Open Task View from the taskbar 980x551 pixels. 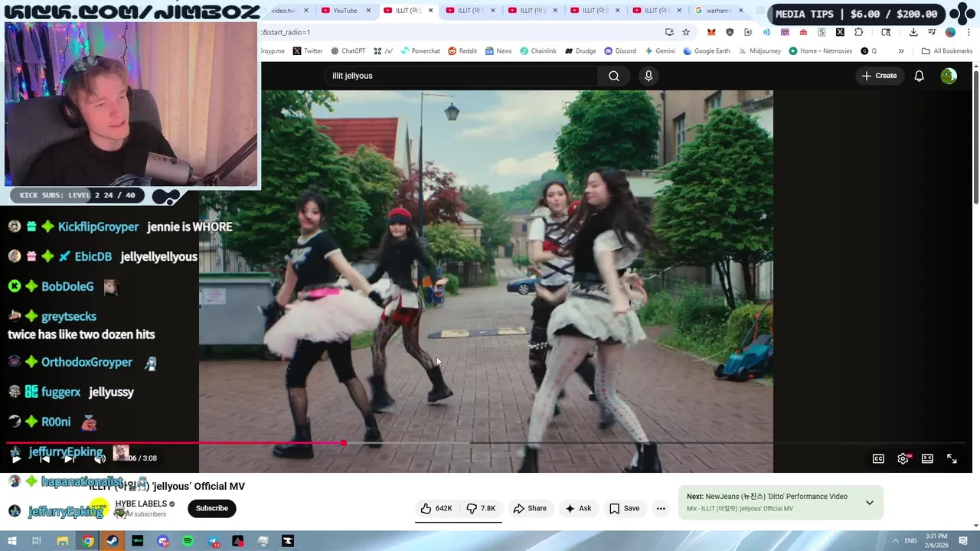[36, 541]
